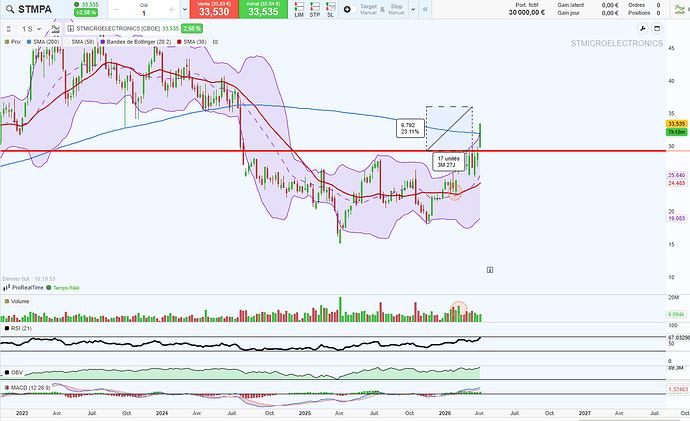This screenshot has width=690, height=421.
Task: Click the green Achat buy button
Action: [x=263, y=9]
